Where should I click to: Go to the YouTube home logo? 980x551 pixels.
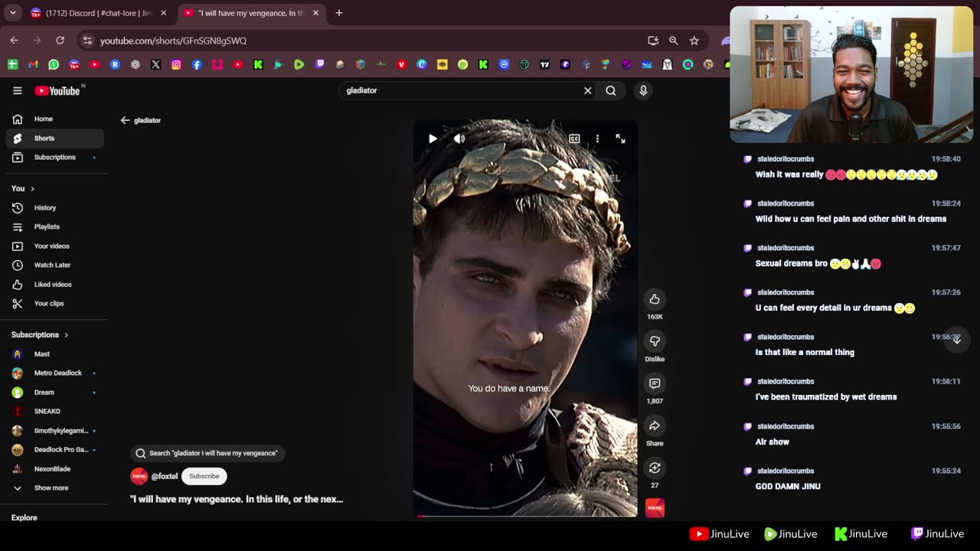[59, 90]
